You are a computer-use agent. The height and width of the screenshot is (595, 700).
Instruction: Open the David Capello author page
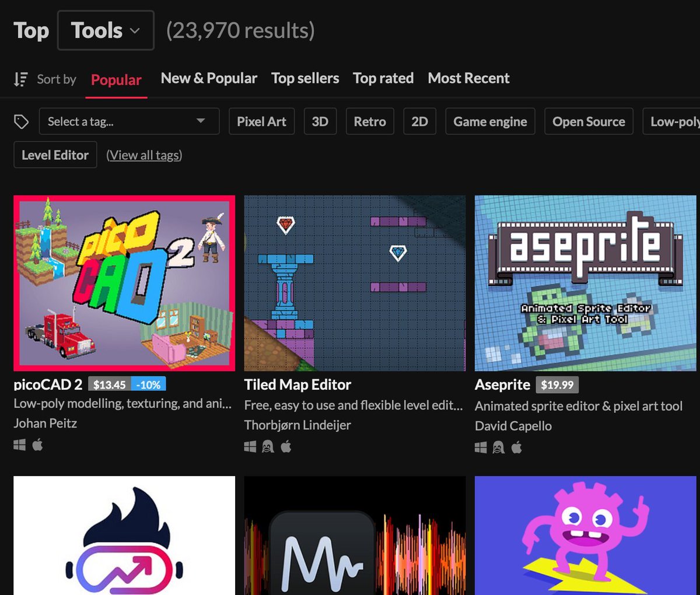(x=513, y=426)
